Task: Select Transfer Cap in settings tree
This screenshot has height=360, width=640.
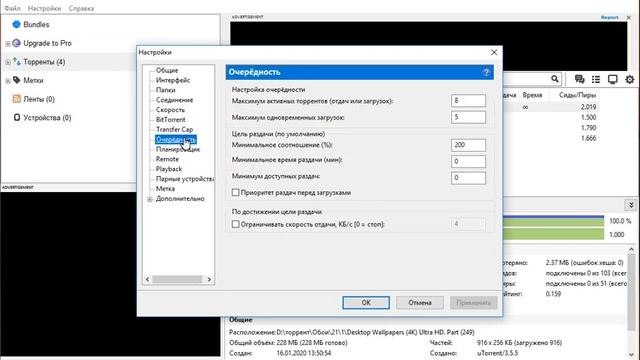Action: pyautogui.click(x=174, y=129)
